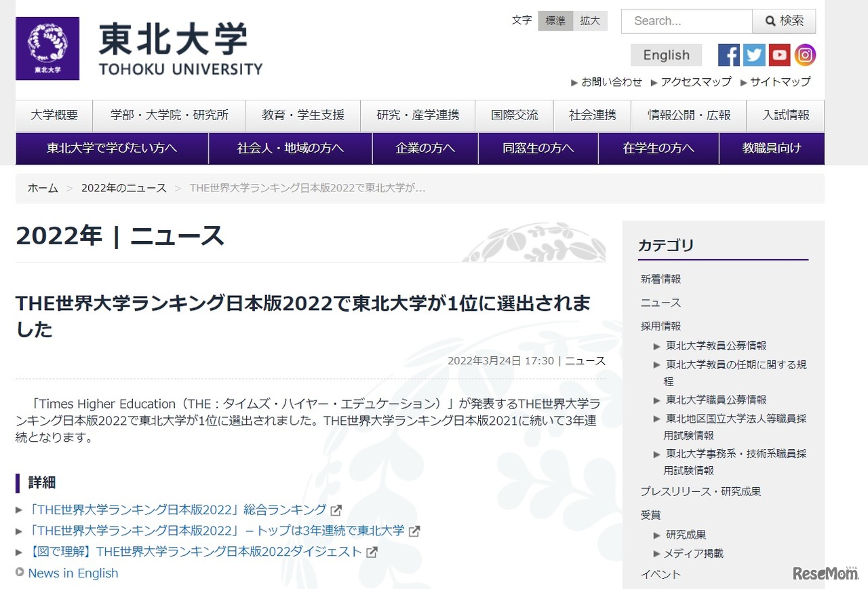Open Tohoku University Facebook page icon

[729, 55]
